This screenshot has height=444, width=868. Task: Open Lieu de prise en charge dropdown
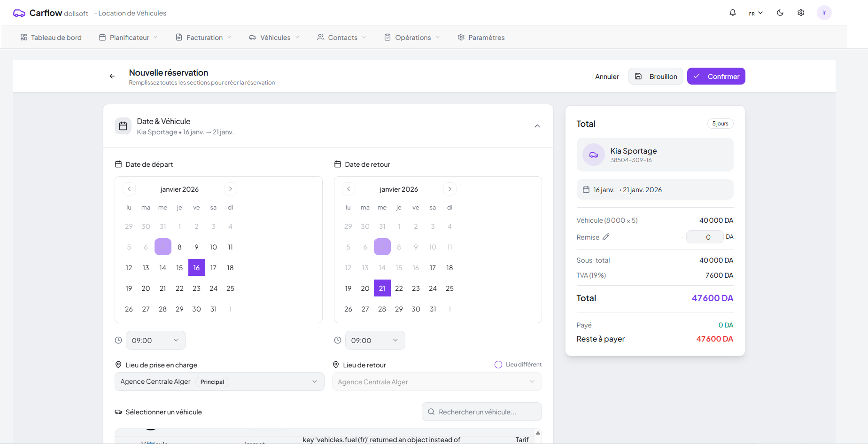219,382
